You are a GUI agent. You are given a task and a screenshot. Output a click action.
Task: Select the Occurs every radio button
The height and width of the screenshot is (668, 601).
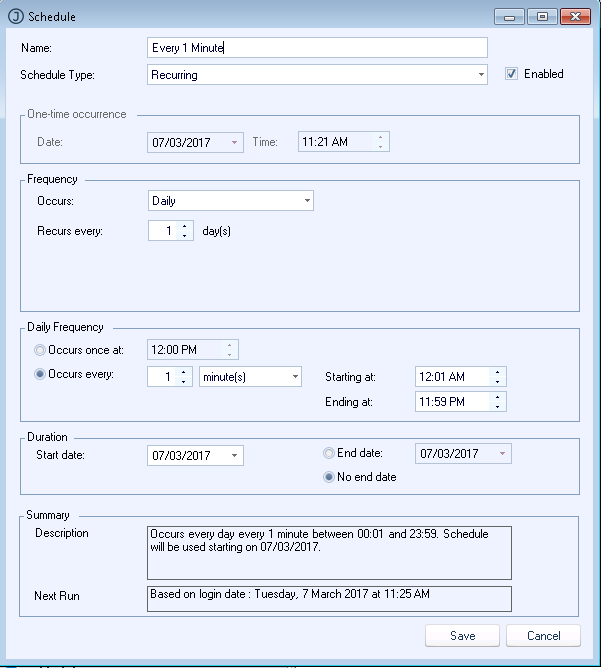pos(40,376)
